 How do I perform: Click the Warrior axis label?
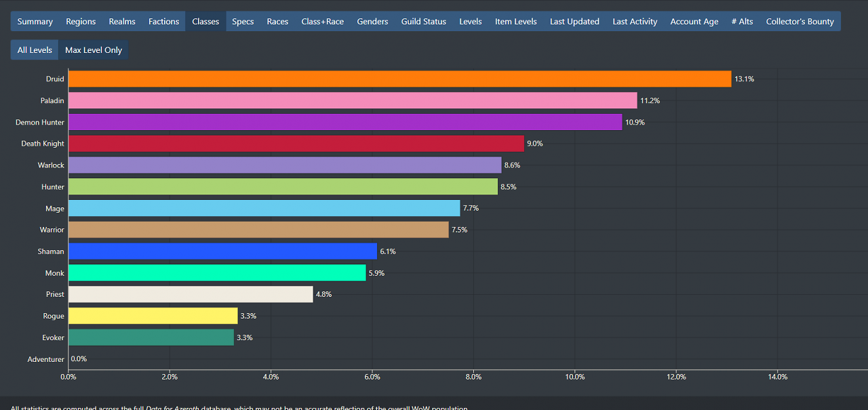tap(52, 230)
